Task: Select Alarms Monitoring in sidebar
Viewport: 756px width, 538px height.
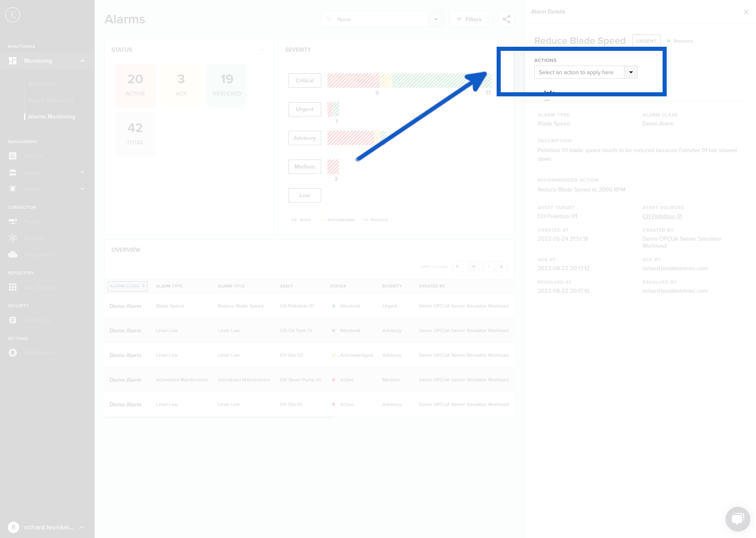Action: (x=52, y=116)
